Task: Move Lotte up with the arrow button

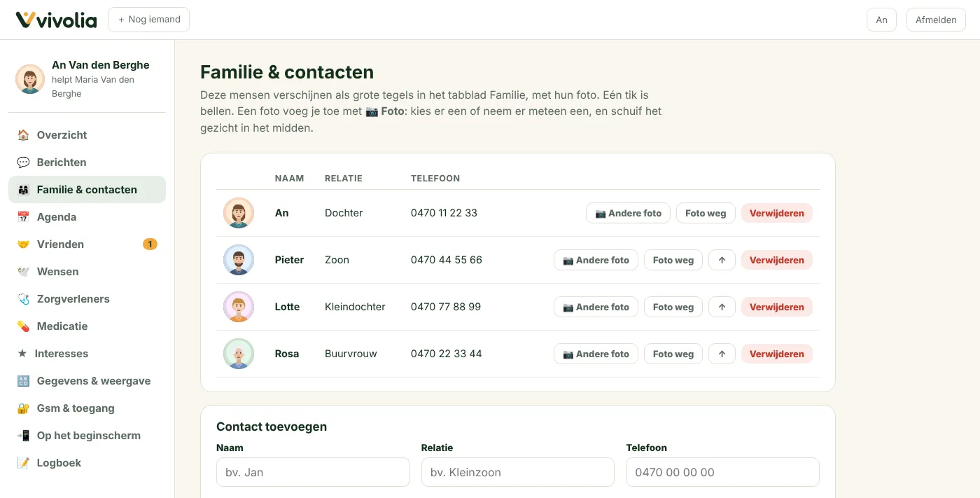Action: click(722, 307)
